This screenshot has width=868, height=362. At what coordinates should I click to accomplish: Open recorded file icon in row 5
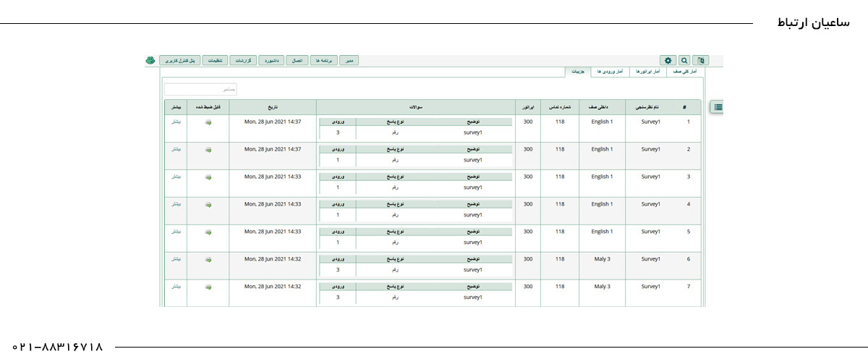[208, 232]
